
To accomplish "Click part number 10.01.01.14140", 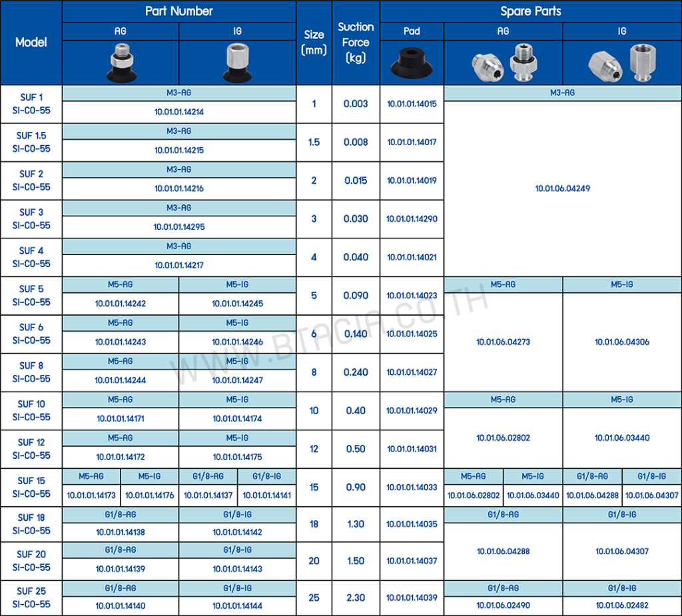I will [121, 605].
